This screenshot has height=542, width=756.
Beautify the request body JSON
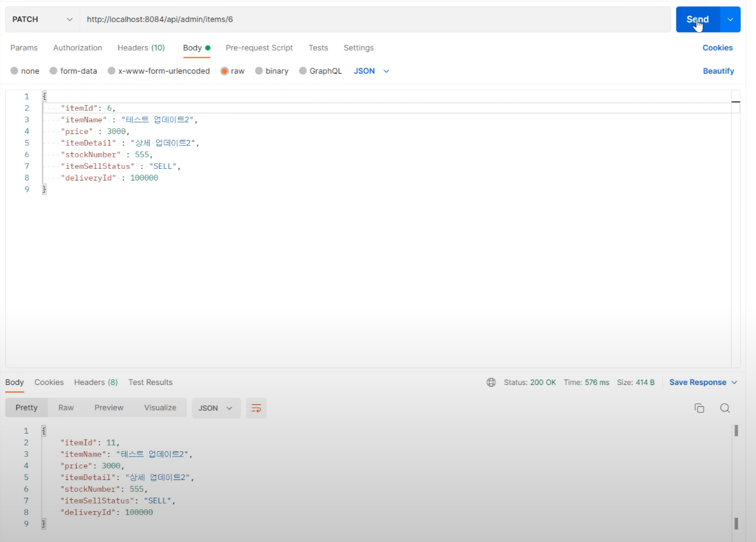[x=718, y=70]
